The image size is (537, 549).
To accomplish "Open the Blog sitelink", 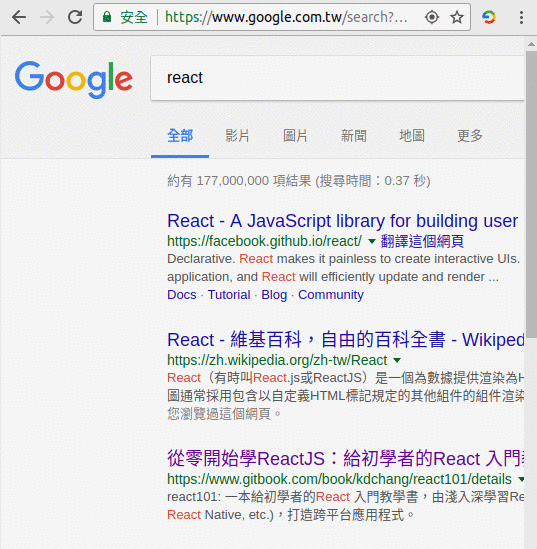I will 274,295.
